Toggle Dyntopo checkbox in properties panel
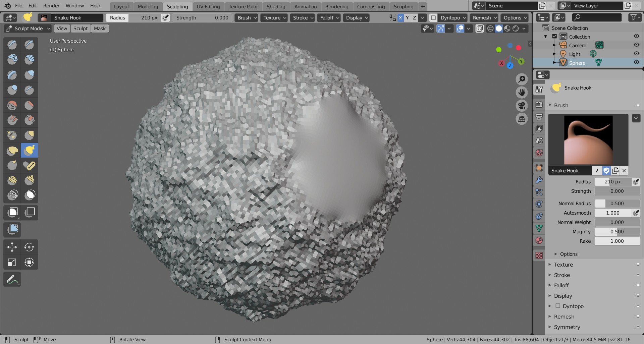644x344 pixels. tap(558, 306)
